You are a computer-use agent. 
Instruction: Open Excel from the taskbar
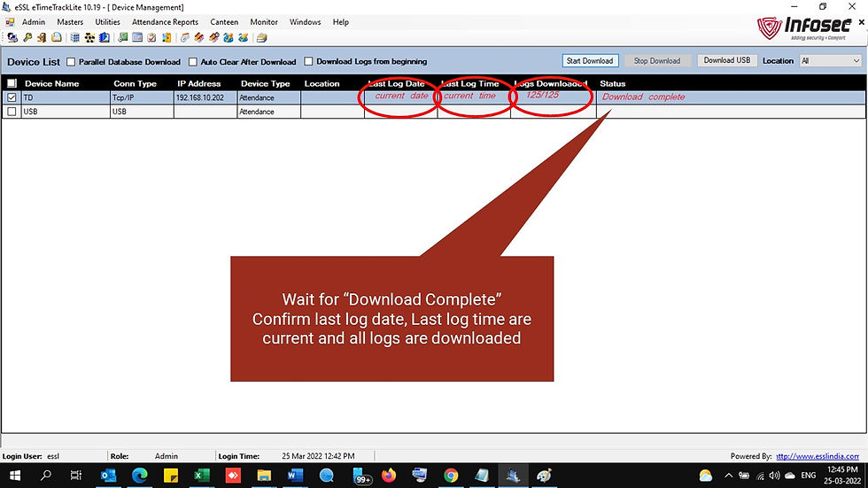(x=202, y=476)
